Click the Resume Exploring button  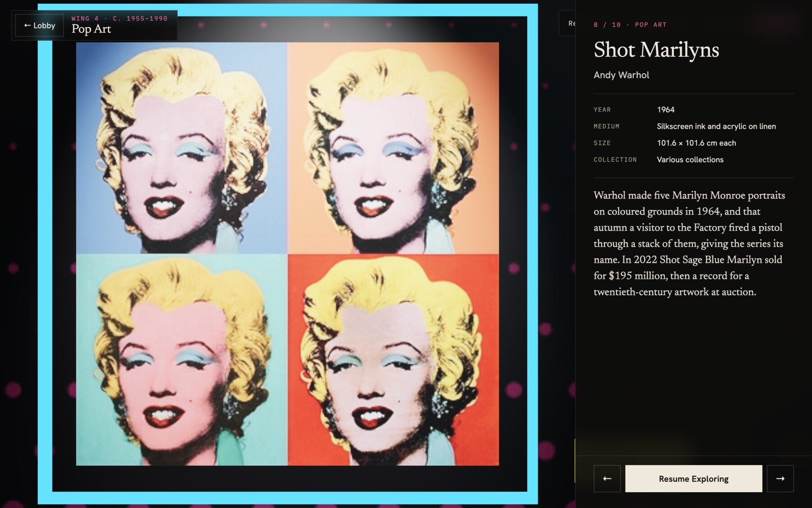pyautogui.click(x=694, y=479)
